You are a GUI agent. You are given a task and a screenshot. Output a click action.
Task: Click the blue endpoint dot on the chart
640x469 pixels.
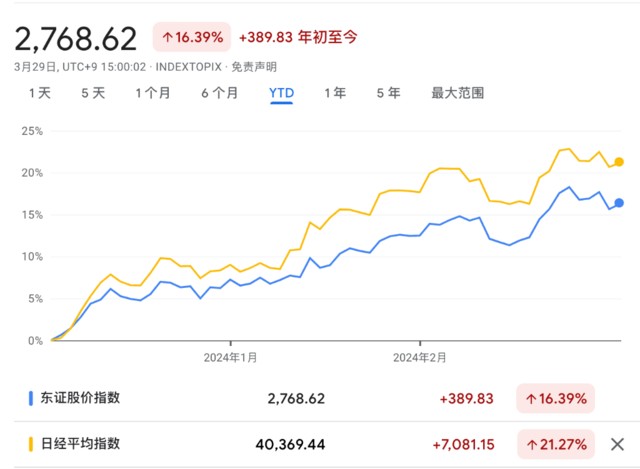click(x=619, y=203)
